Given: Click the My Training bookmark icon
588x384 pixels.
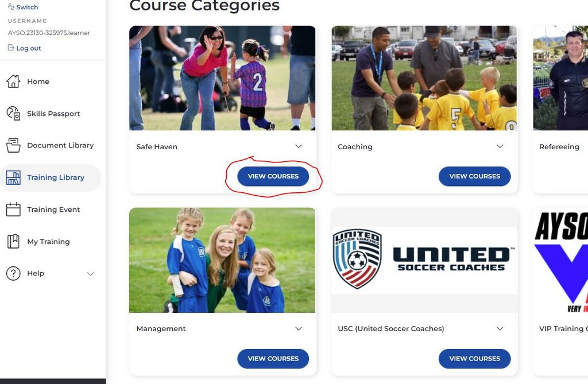Looking at the screenshot, I should pos(13,242).
